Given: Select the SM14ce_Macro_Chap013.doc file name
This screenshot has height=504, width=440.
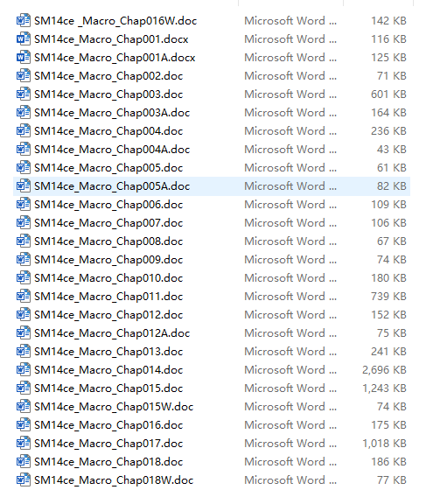Looking at the screenshot, I should (108, 352).
